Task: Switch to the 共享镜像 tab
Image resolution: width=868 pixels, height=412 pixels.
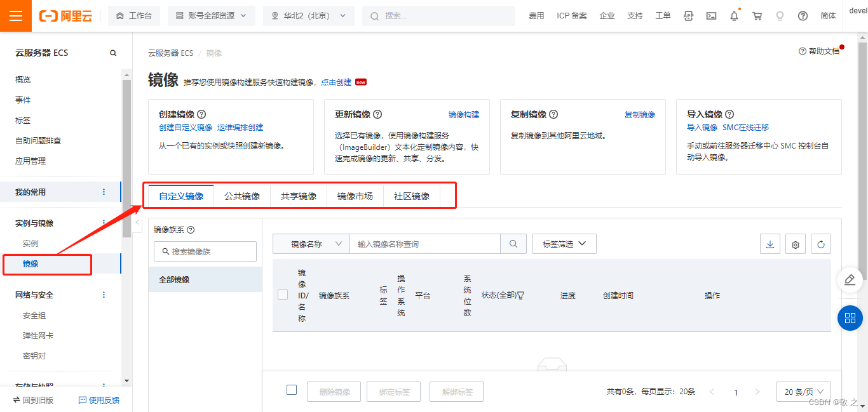Action: coord(299,196)
